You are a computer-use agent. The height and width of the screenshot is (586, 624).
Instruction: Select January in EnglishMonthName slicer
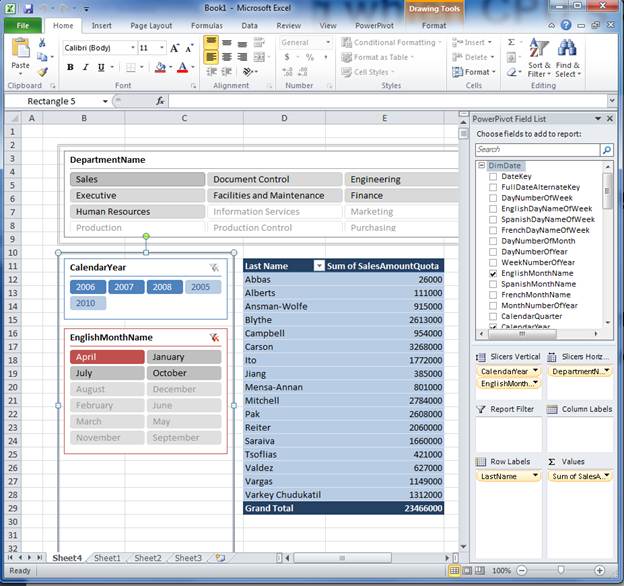[x=184, y=357]
